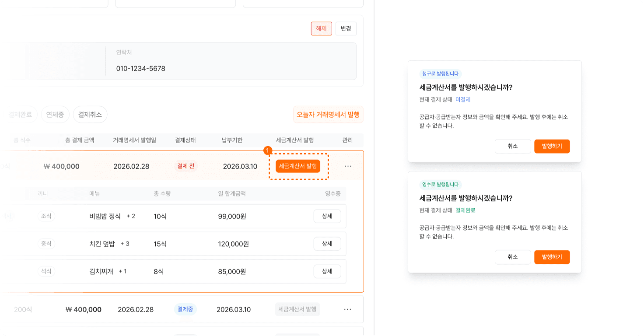
Task: Click 발행하기 in the 영수로 발행됩니다 dialog
Action: (552, 257)
